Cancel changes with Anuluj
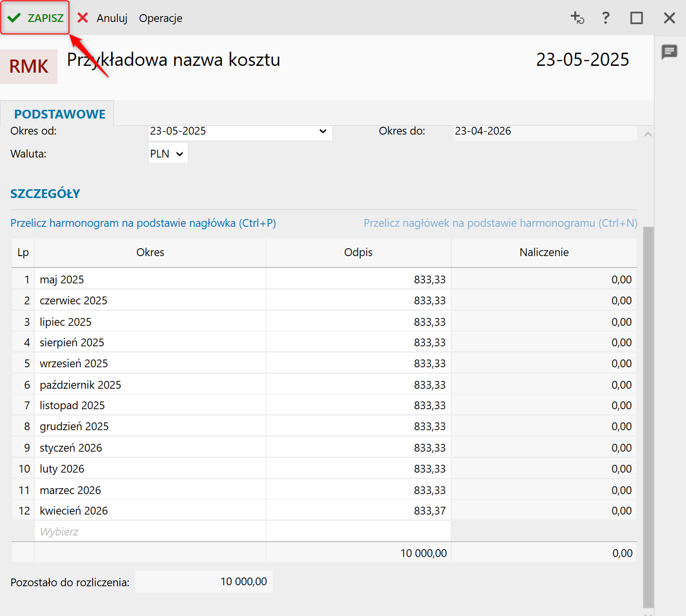The height and width of the screenshot is (616, 686). [x=112, y=18]
